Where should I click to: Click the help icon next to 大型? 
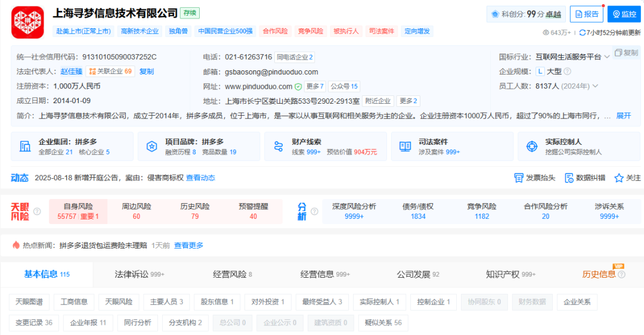click(x=567, y=72)
